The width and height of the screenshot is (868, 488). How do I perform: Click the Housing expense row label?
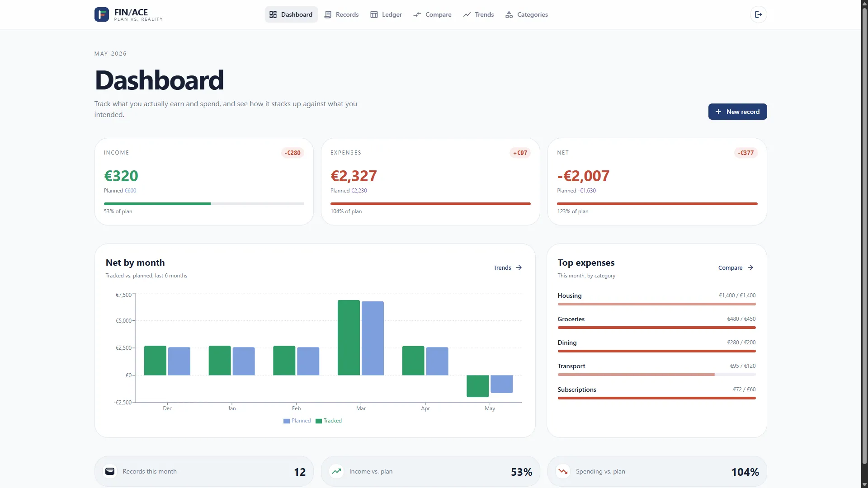(570, 296)
